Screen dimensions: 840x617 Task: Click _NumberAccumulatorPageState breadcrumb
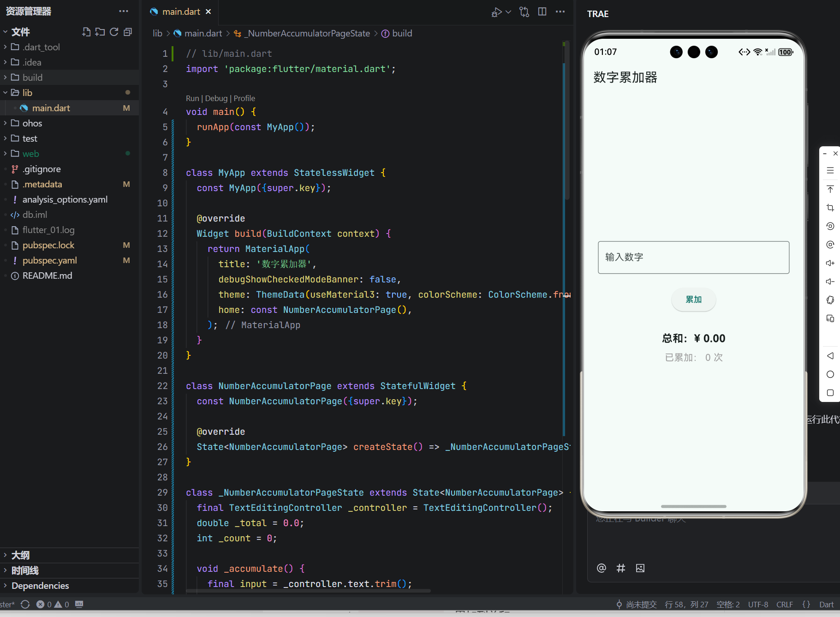(x=303, y=33)
